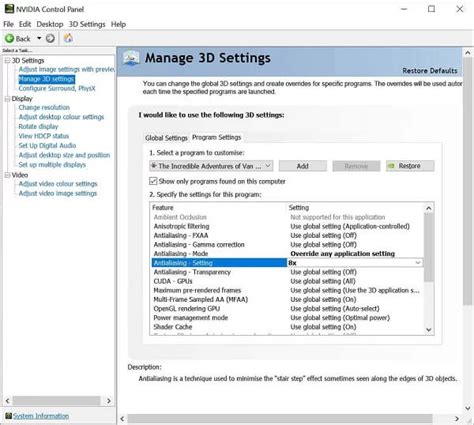Click the Remove button
Screen dimensions: 474x425
coord(356,166)
